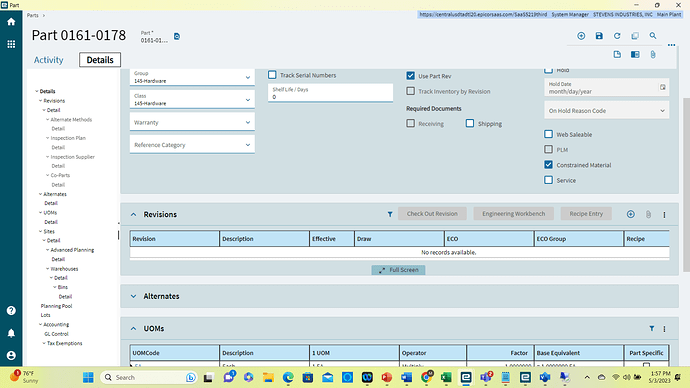
Task: Enable Track Serial Numbers checkbox
Action: coord(272,75)
